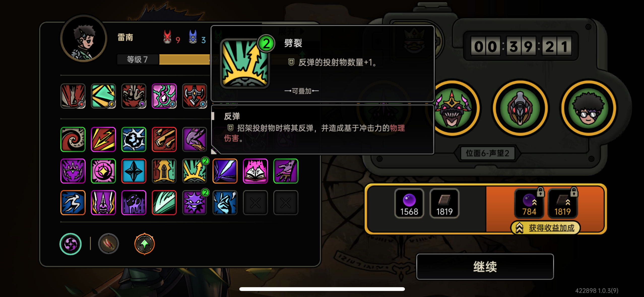Image resolution: width=644 pixels, height=297 pixels.
Task: Click the locked book reward showing 1819
Action: (562, 203)
